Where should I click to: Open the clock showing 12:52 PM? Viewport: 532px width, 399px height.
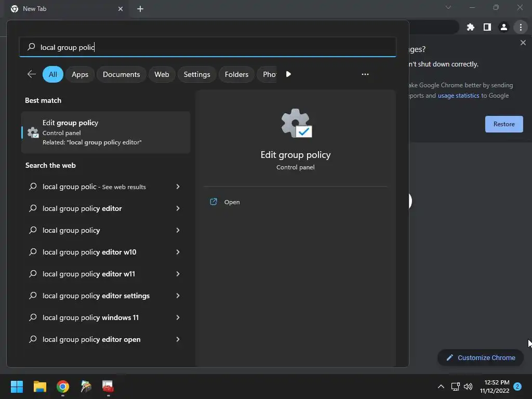point(495,387)
